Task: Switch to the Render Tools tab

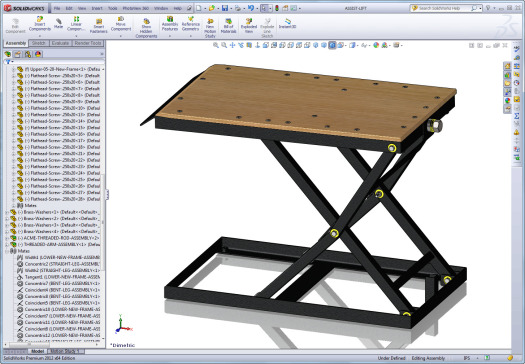Action: tap(88, 43)
